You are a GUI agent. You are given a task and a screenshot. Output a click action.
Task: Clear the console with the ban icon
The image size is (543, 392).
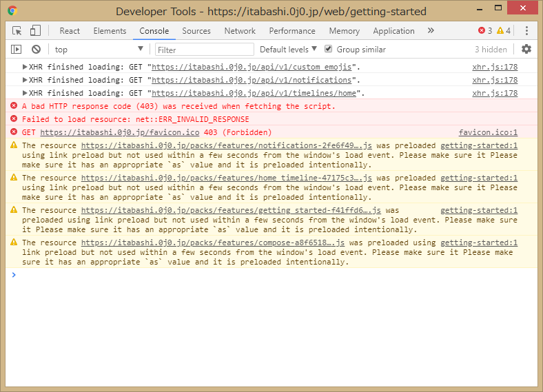(36, 50)
